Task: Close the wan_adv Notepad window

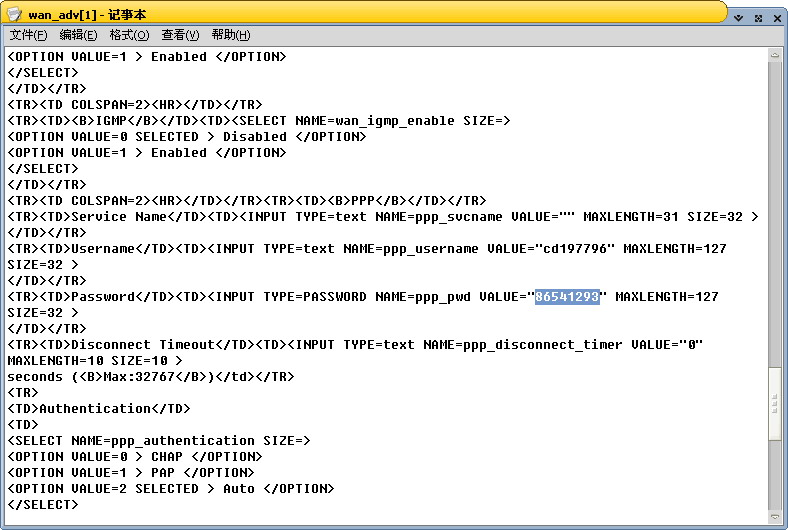Action: click(x=775, y=17)
